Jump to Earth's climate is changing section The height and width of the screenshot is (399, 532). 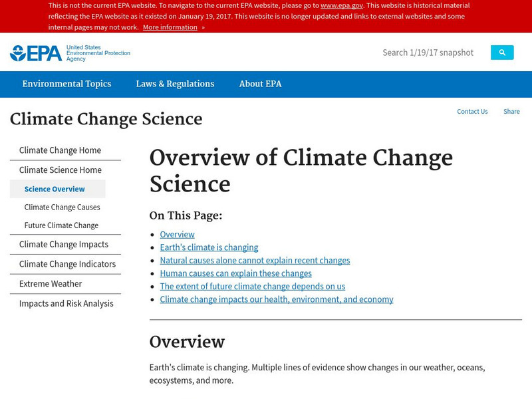[x=209, y=247]
